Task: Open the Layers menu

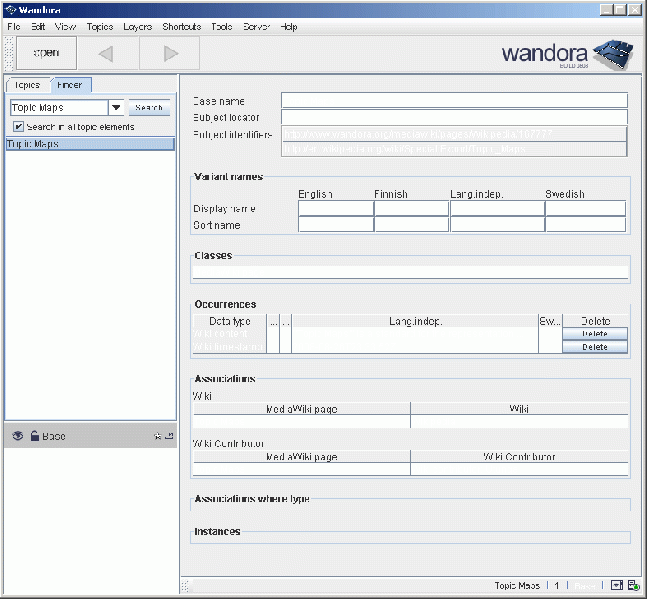Action: pos(138,27)
